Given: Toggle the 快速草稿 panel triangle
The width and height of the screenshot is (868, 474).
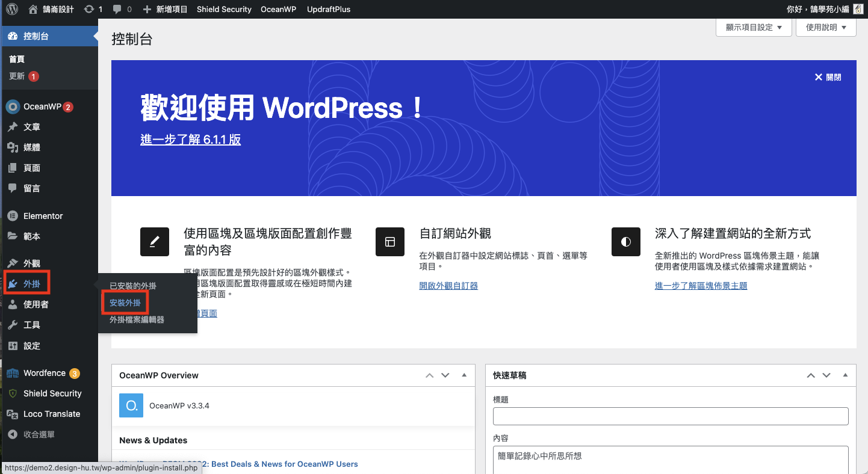Looking at the screenshot, I should point(845,375).
